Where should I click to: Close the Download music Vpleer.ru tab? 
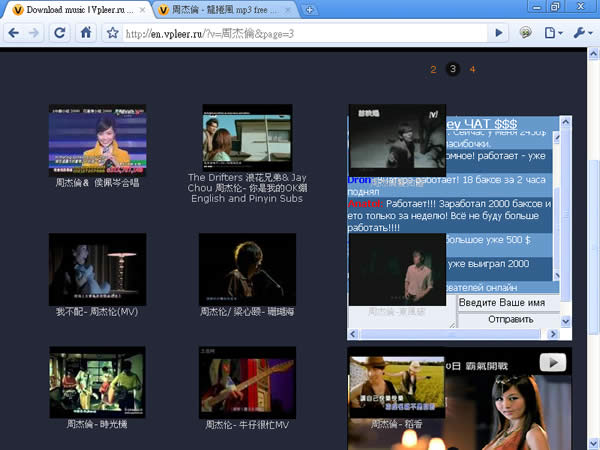coord(142,10)
